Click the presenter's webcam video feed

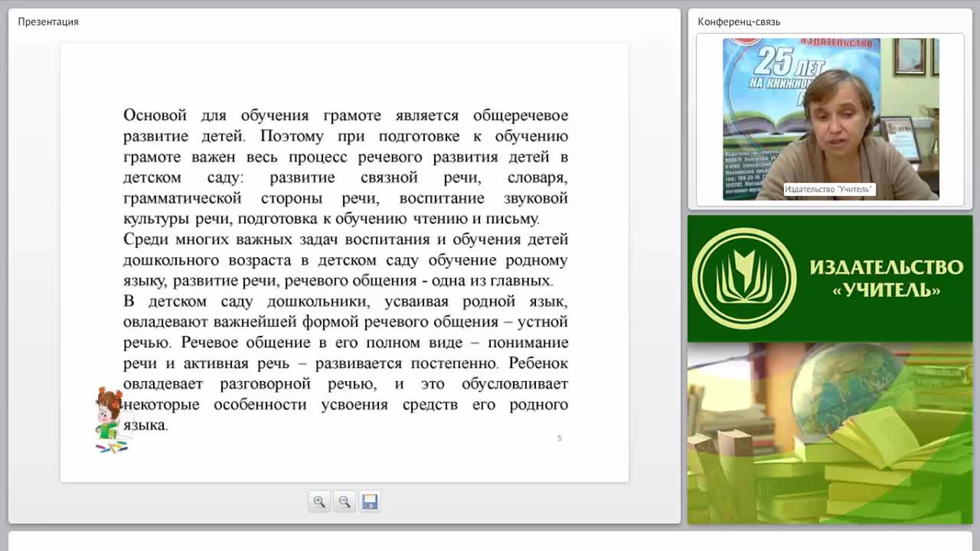(x=831, y=119)
